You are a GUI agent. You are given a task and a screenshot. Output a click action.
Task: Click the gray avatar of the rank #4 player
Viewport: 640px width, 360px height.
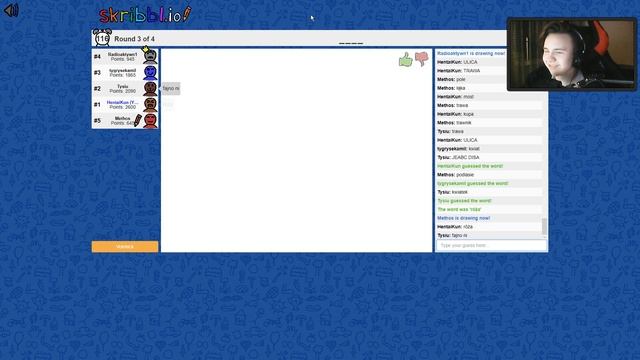click(x=150, y=57)
